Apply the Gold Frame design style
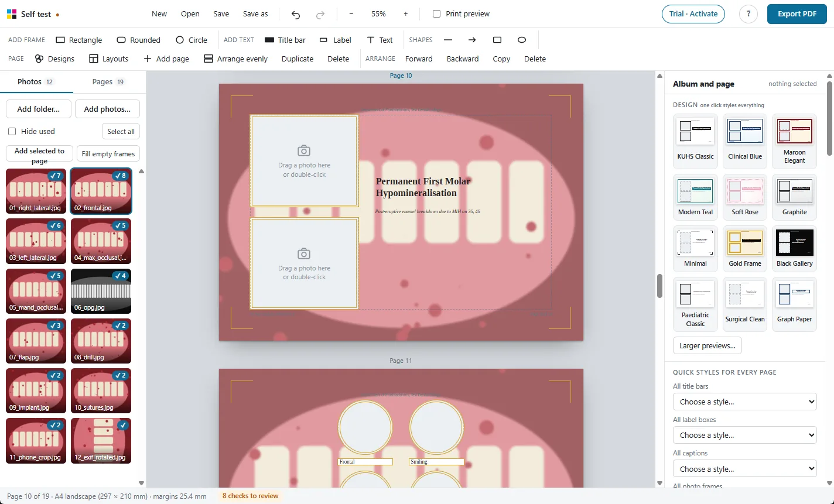Screen dimensions: 834x504 click(745, 248)
